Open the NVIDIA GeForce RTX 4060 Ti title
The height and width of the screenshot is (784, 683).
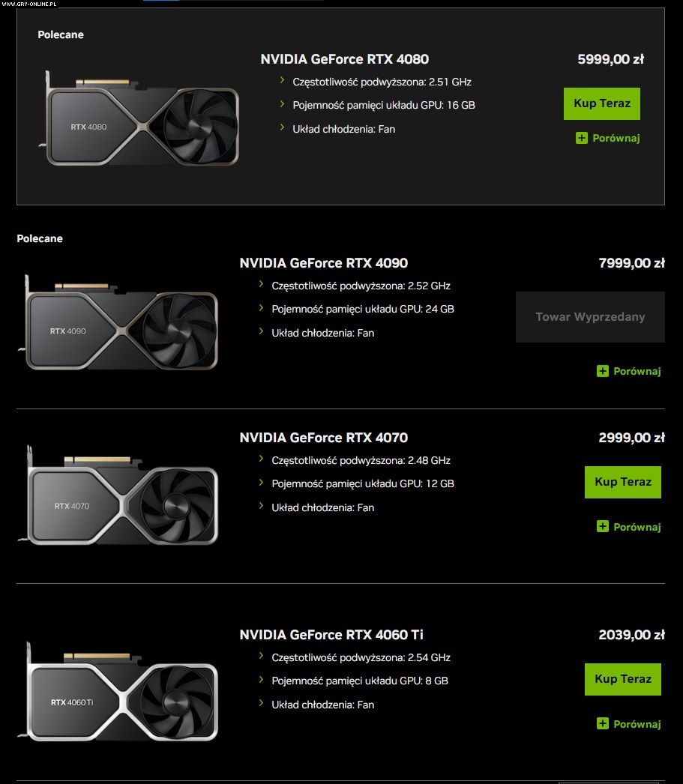coord(331,635)
